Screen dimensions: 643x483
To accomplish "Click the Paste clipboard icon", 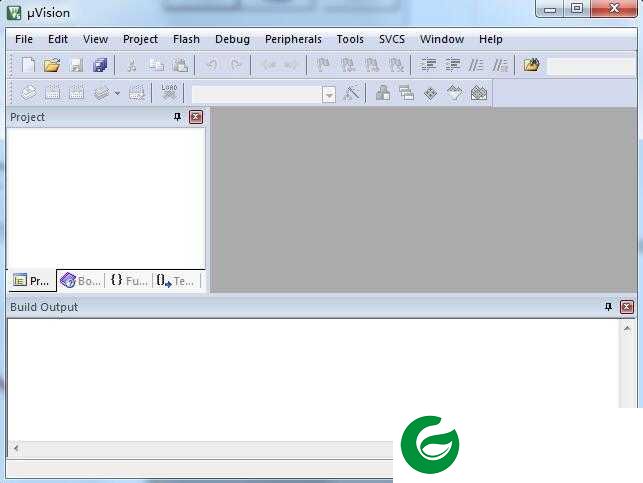I will [x=180, y=65].
